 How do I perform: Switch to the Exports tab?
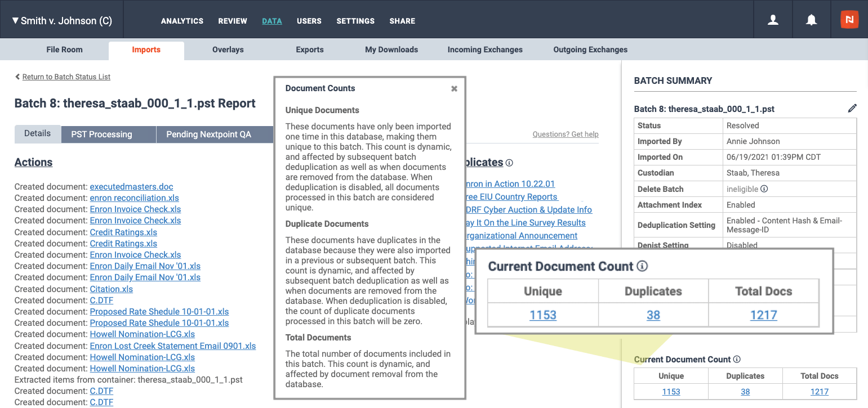tap(310, 50)
